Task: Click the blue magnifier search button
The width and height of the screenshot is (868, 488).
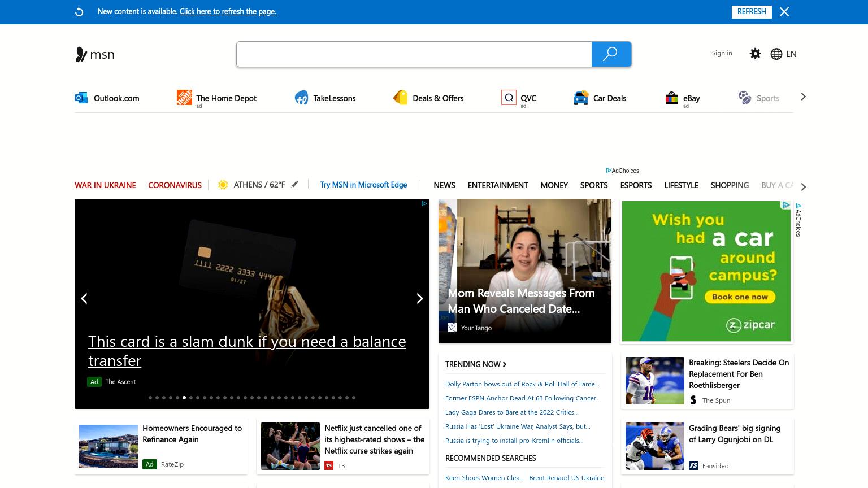Action: coord(611,54)
